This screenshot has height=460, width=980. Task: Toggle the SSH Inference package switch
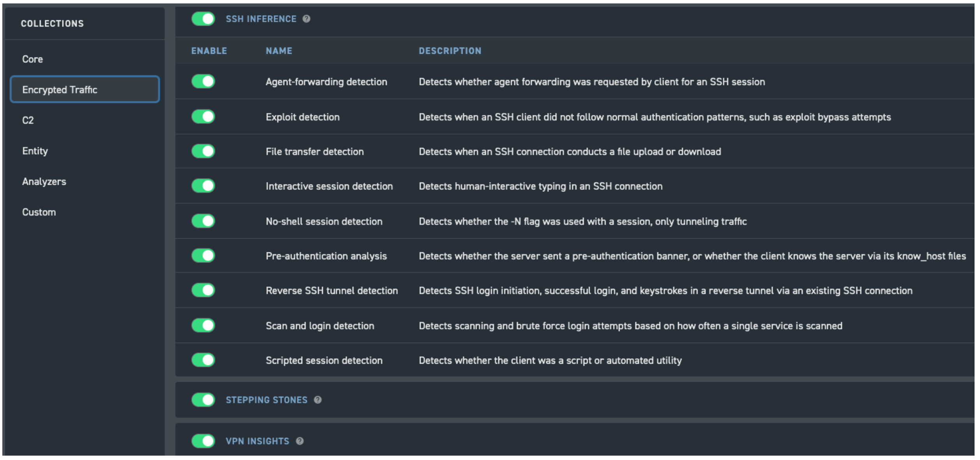(203, 19)
